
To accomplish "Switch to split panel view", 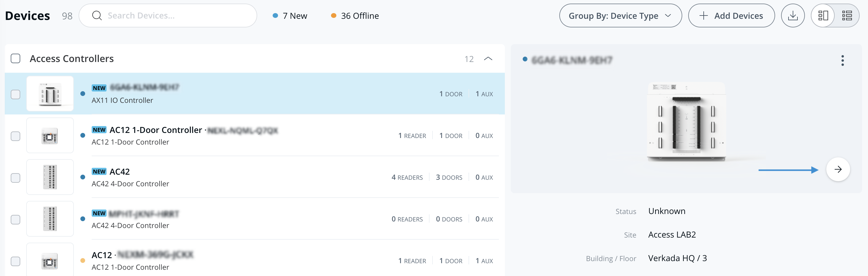I will point(823,15).
